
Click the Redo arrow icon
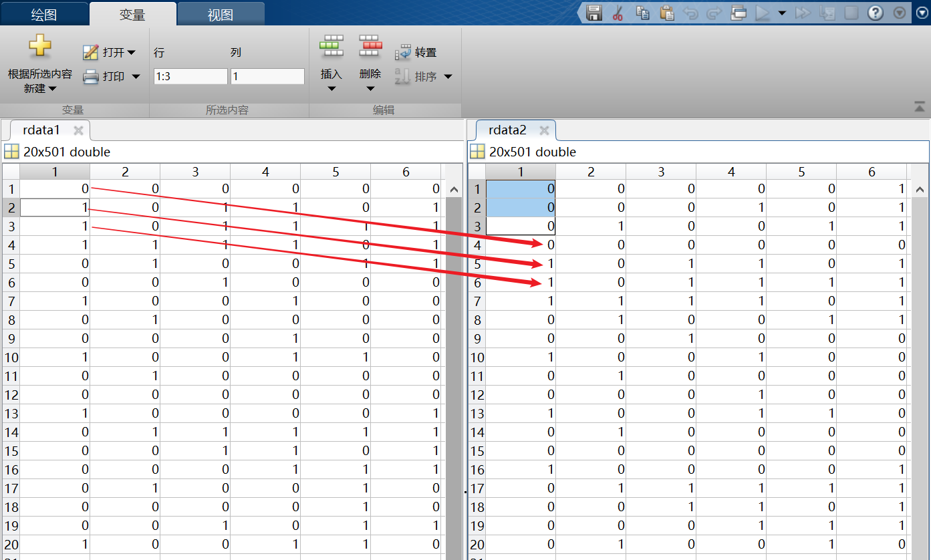pos(714,13)
